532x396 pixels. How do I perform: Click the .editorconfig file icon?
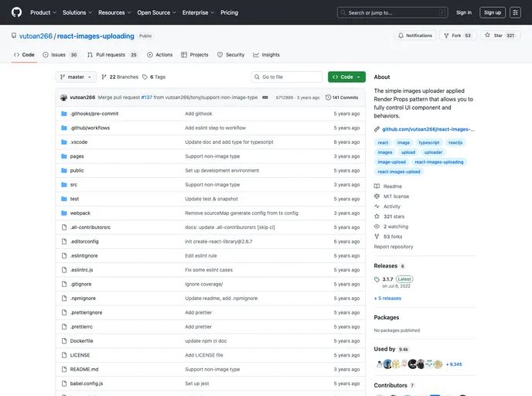(63, 241)
